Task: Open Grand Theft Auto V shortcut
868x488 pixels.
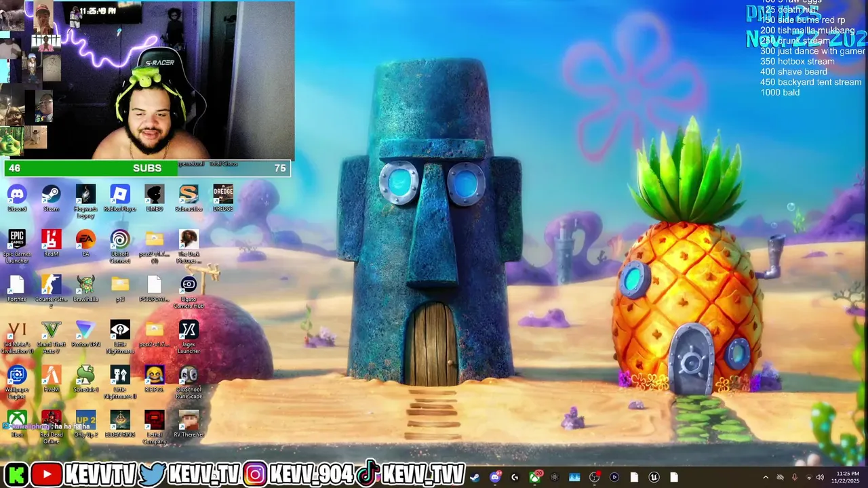Action: [52, 338]
